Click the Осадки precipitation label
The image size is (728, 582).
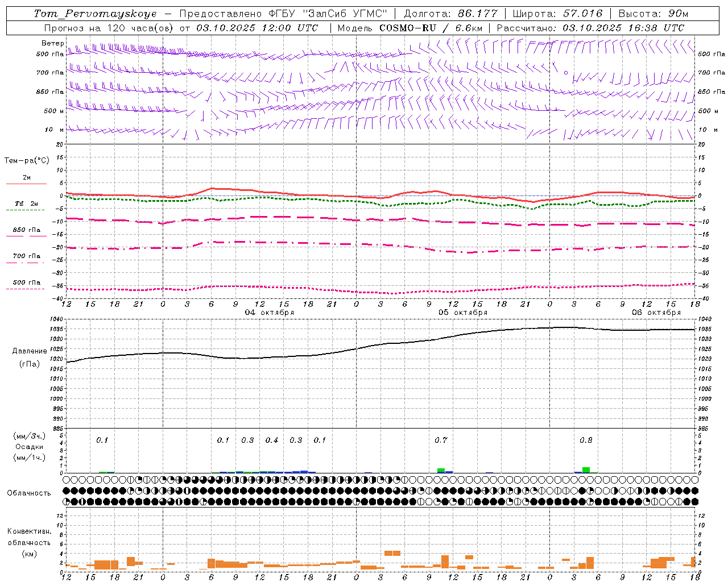click(30, 447)
